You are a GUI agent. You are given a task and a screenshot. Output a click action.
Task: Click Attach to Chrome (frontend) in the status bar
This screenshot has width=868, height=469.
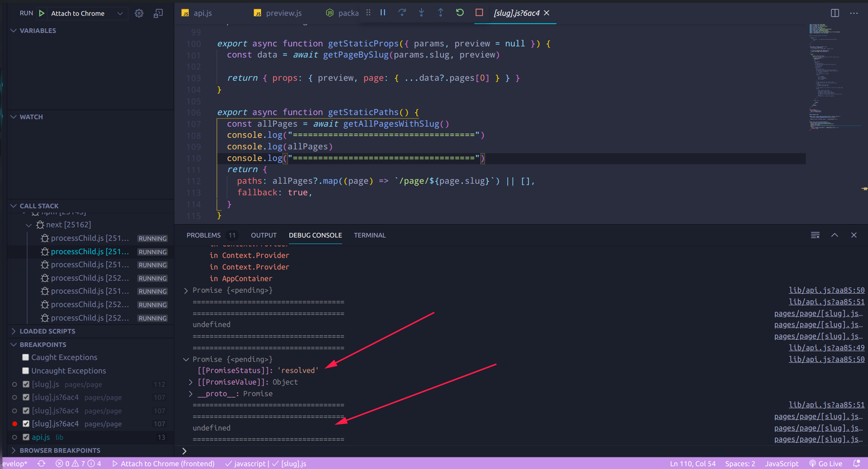(x=163, y=463)
